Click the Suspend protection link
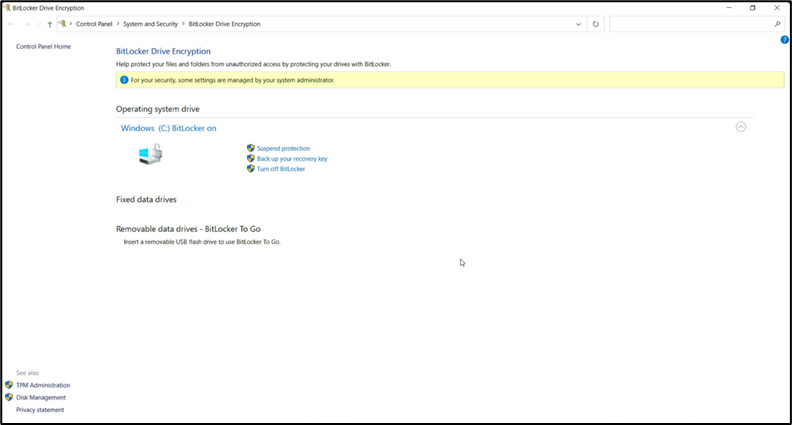The width and height of the screenshot is (792, 425). pyautogui.click(x=283, y=148)
